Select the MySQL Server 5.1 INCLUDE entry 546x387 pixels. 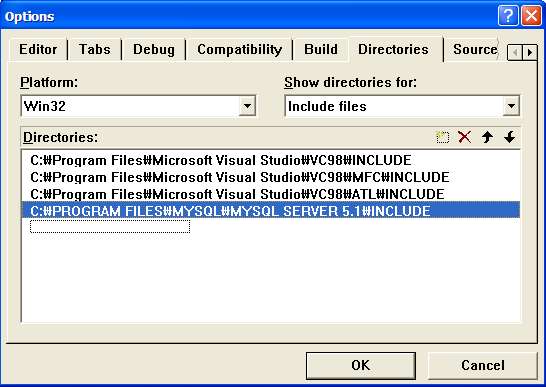(x=271, y=211)
